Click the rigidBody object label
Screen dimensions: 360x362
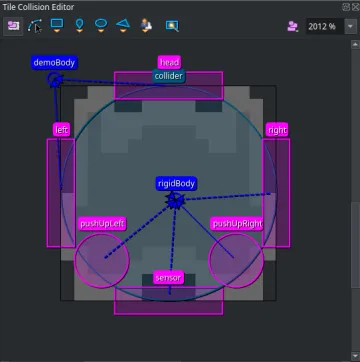[176, 184]
